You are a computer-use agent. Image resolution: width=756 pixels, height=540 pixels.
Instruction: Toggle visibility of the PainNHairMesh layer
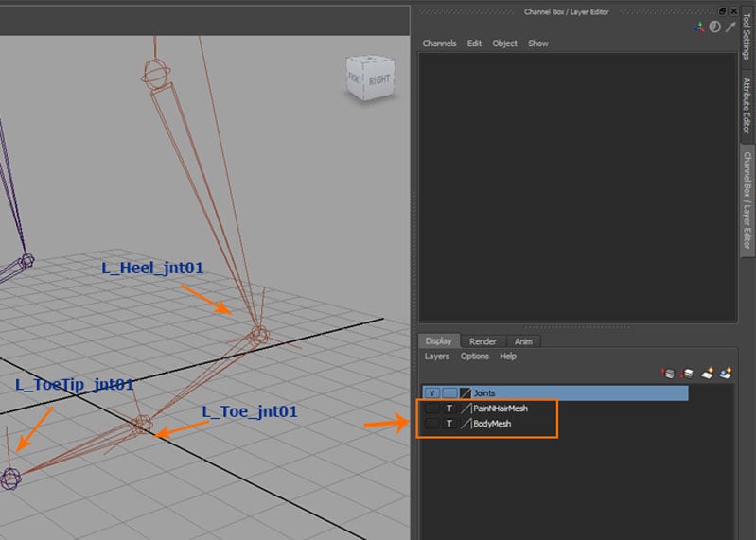[x=431, y=409]
